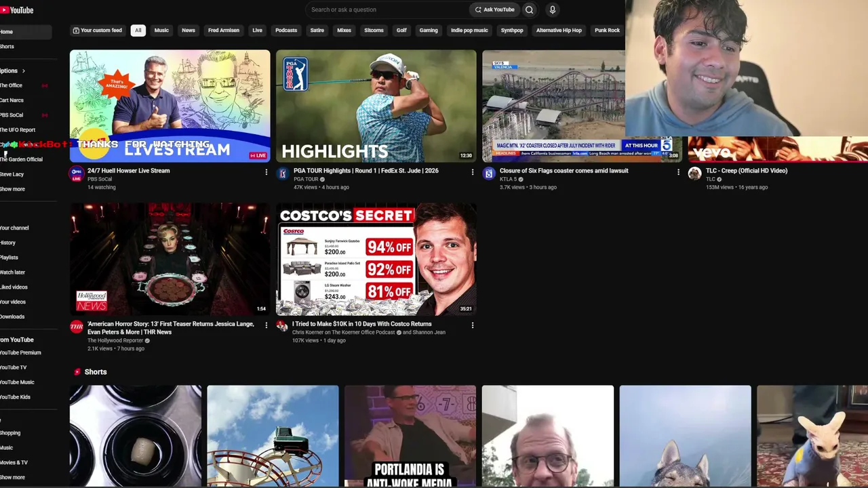The width and height of the screenshot is (868, 488).
Task: Click the Ask YouTube button
Action: click(494, 9)
